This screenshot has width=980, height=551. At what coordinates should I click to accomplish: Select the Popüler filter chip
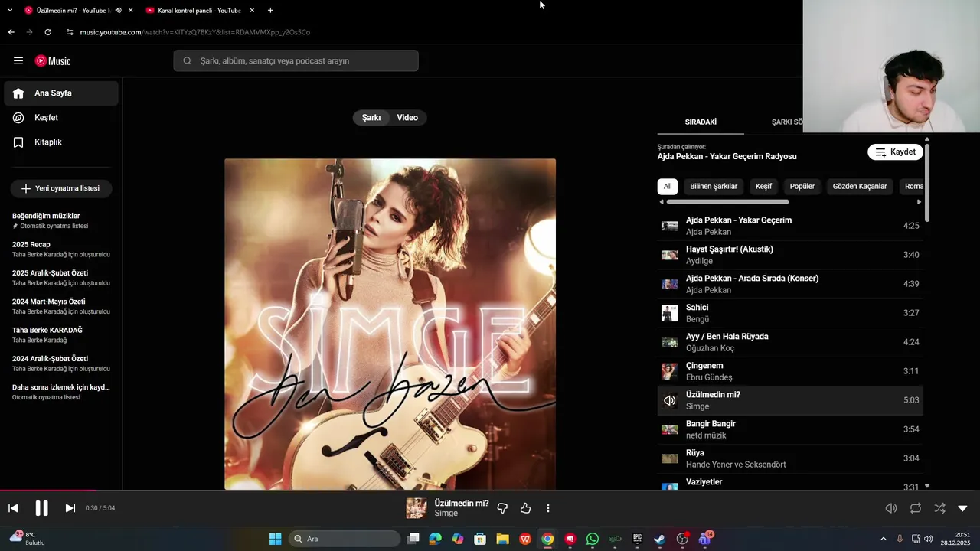coord(802,186)
